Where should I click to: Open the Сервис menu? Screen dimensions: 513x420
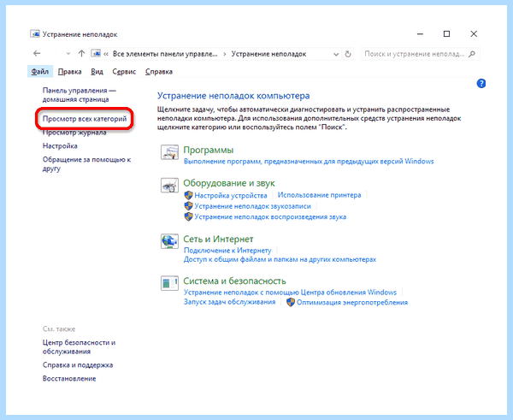pyautogui.click(x=124, y=71)
